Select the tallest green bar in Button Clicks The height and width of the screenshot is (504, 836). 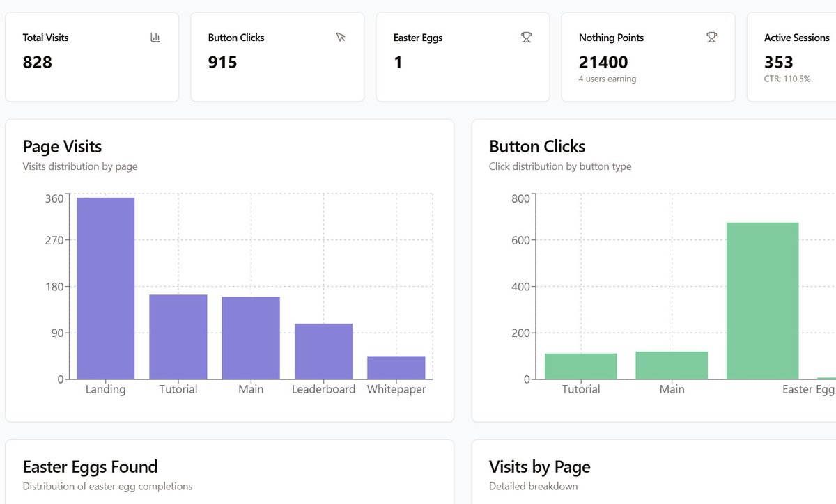click(762, 301)
